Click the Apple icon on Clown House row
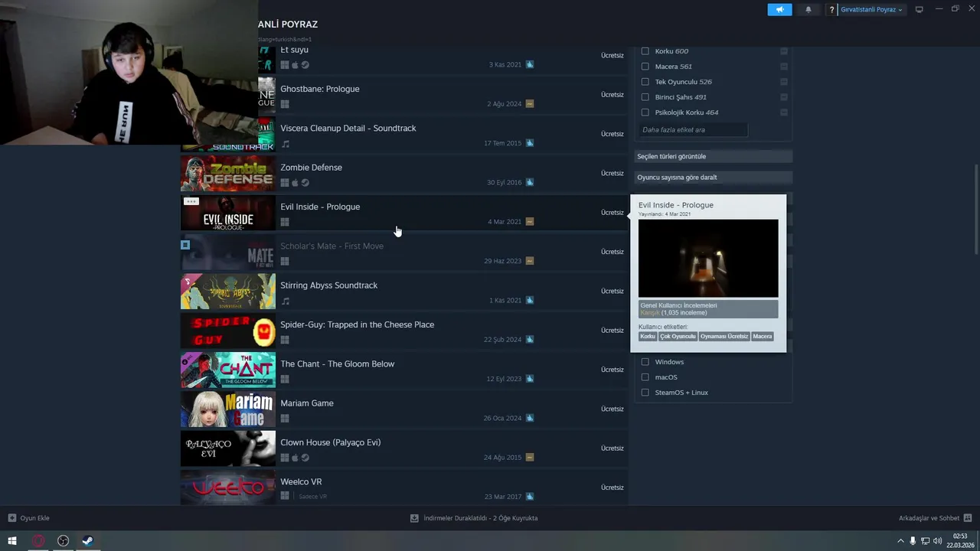Screen dimensions: 980x551 tap(295, 458)
